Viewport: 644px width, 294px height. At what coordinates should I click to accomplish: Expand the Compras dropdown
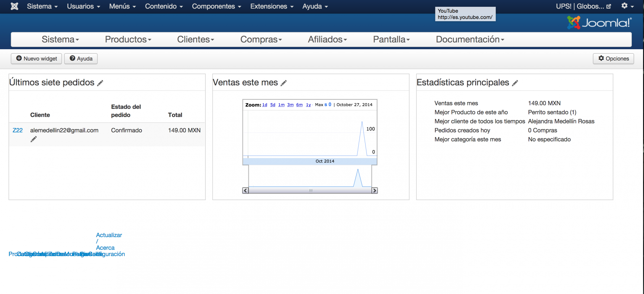[x=261, y=39]
